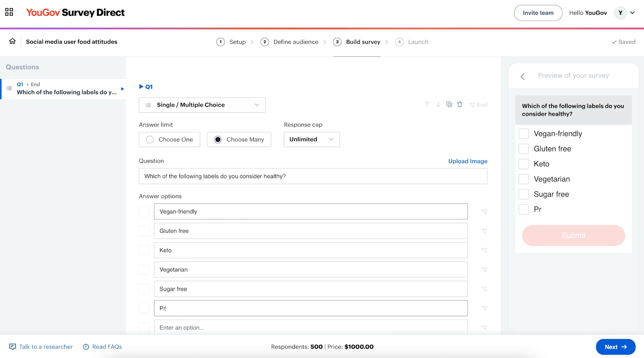Open Read FAQs
This screenshot has height=358, width=644.
107,346
